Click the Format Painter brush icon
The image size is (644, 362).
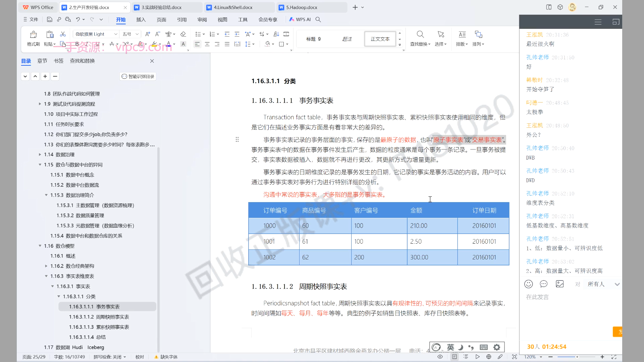[33, 35]
